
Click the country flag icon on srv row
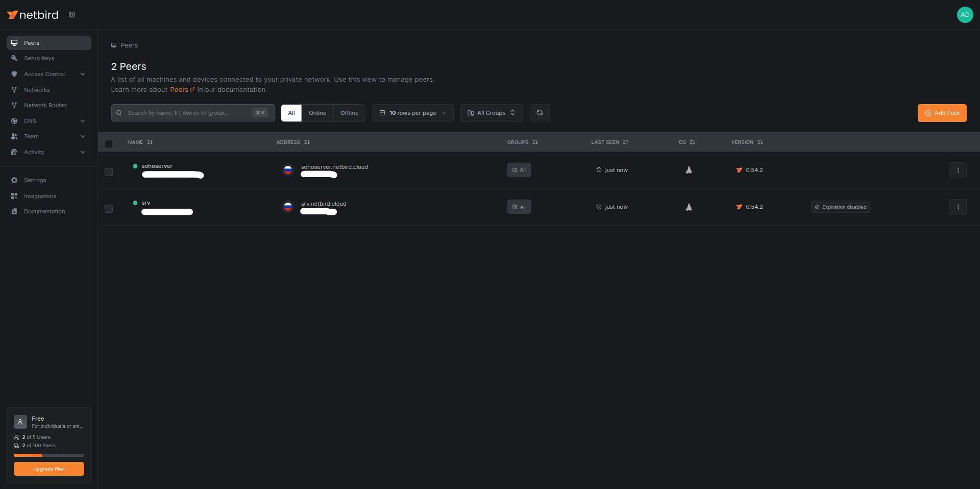[x=287, y=207]
